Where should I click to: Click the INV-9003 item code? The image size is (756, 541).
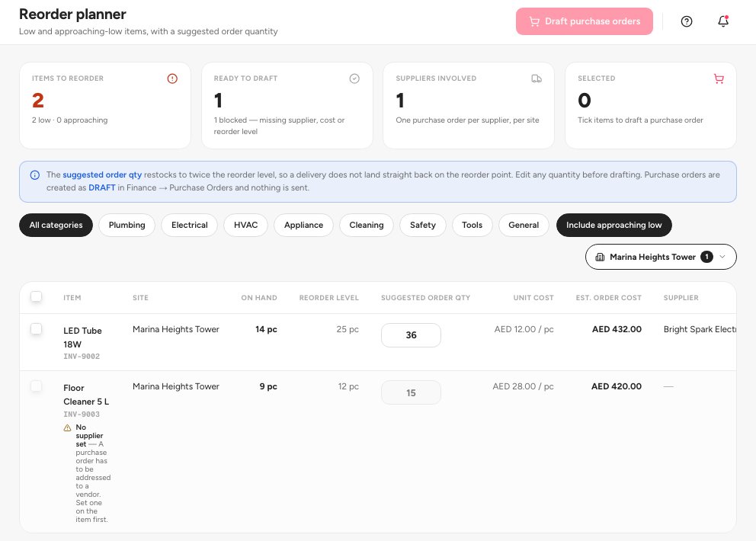point(82,415)
